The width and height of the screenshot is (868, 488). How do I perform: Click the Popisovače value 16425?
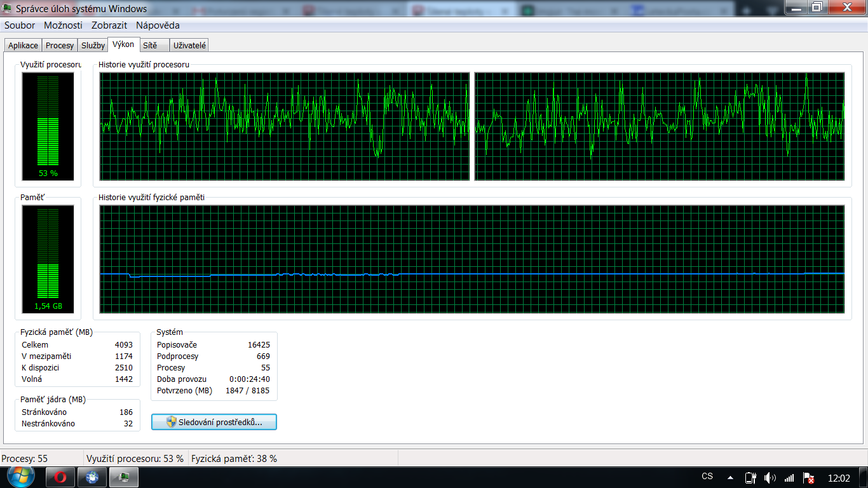point(259,345)
